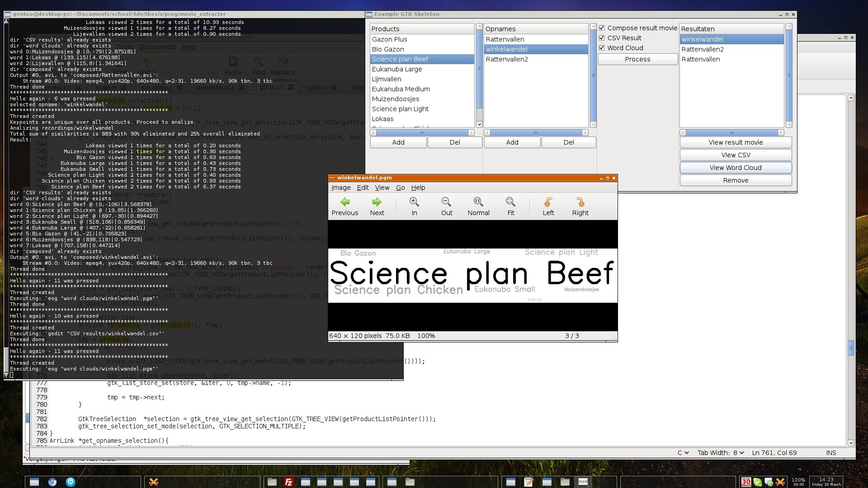Open the C language selector dropdown
The image size is (868, 488).
(683, 453)
